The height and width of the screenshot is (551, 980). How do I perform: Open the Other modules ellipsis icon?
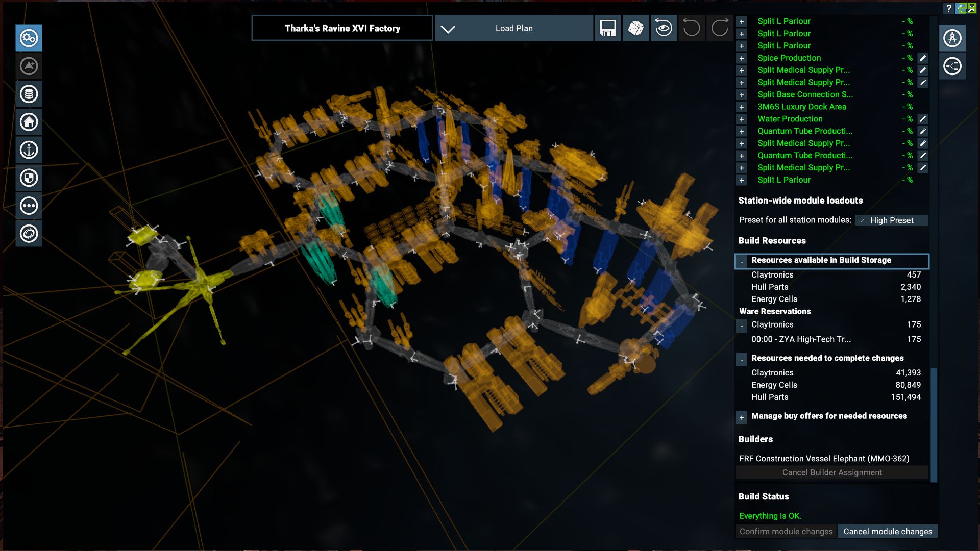[29, 206]
